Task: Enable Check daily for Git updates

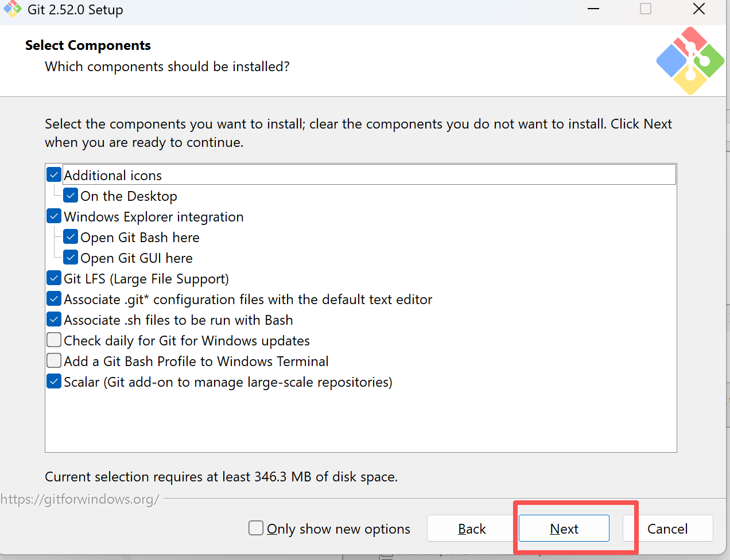Action: point(54,340)
